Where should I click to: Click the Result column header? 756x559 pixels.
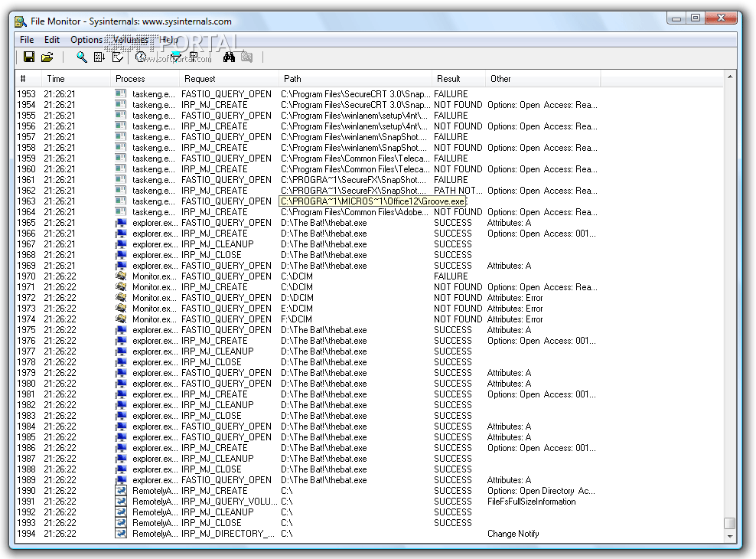click(448, 79)
